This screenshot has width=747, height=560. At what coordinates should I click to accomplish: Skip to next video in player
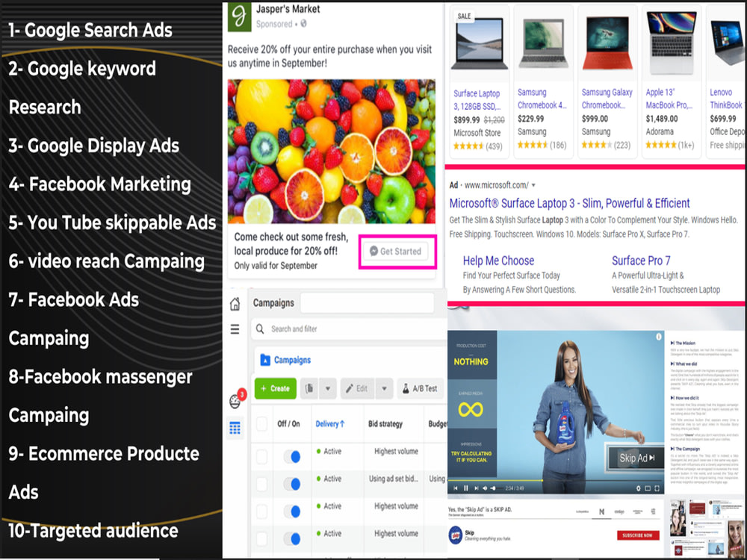tap(476, 488)
